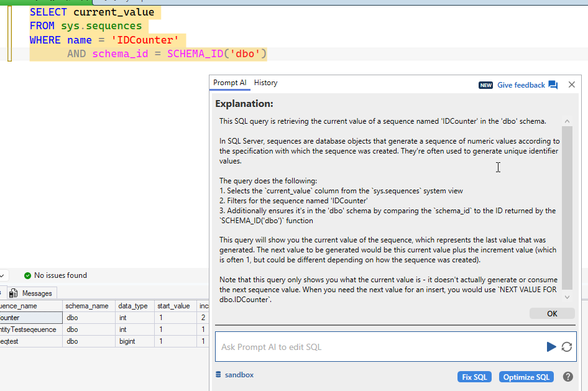Switch to the History tab
The image size is (588, 391).
pos(265,83)
